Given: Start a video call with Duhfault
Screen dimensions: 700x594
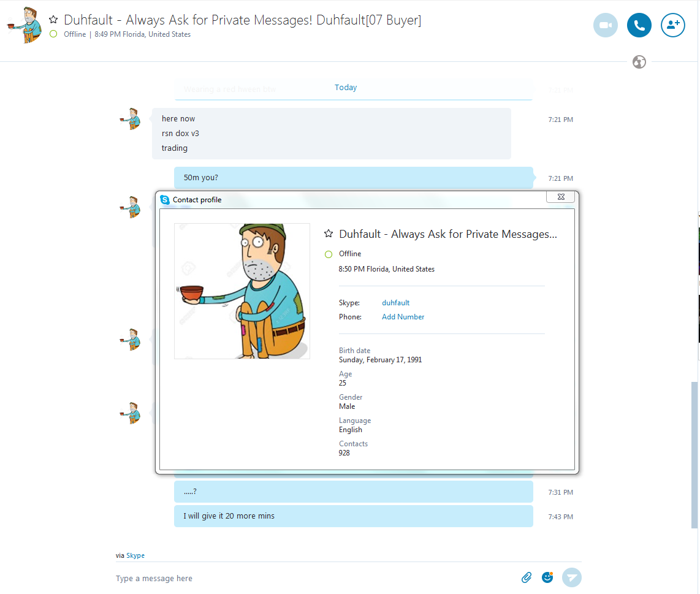Looking at the screenshot, I should (x=606, y=25).
